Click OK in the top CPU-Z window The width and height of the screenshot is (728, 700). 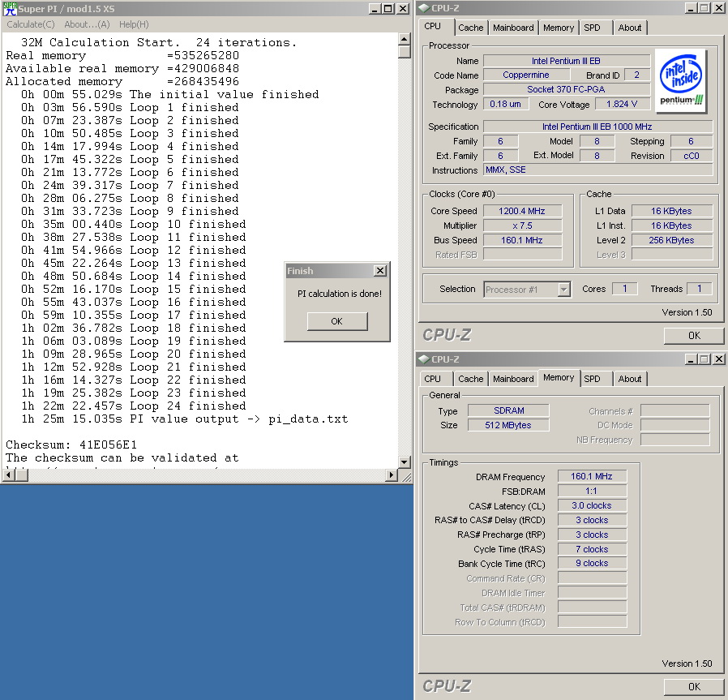click(x=694, y=335)
